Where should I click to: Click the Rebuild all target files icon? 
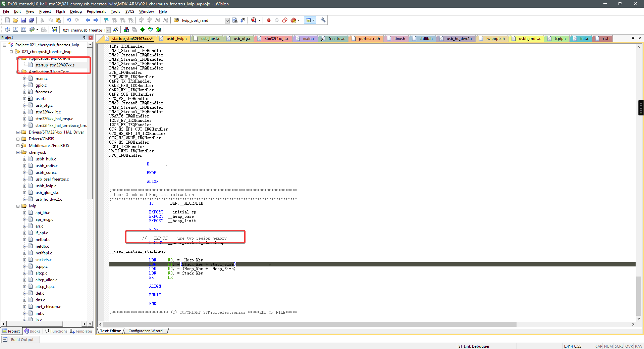point(23,30)
